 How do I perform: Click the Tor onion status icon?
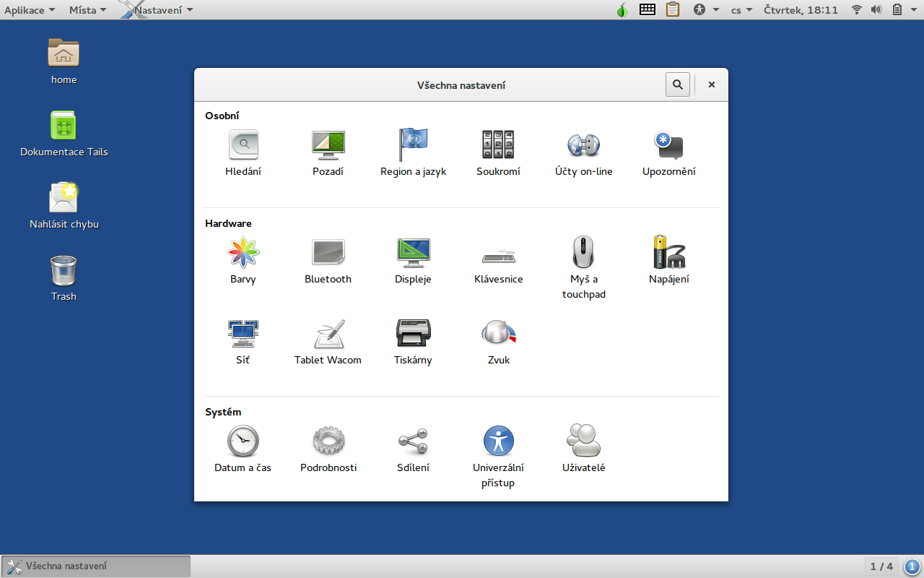pyautogui.click(x=622, y=10)
